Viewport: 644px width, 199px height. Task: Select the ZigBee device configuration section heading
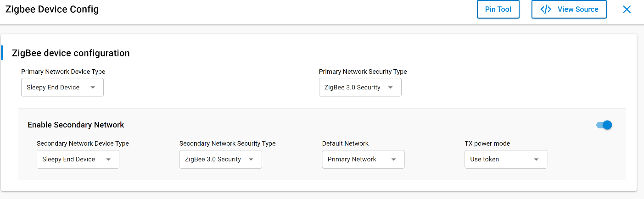(71, 53)
